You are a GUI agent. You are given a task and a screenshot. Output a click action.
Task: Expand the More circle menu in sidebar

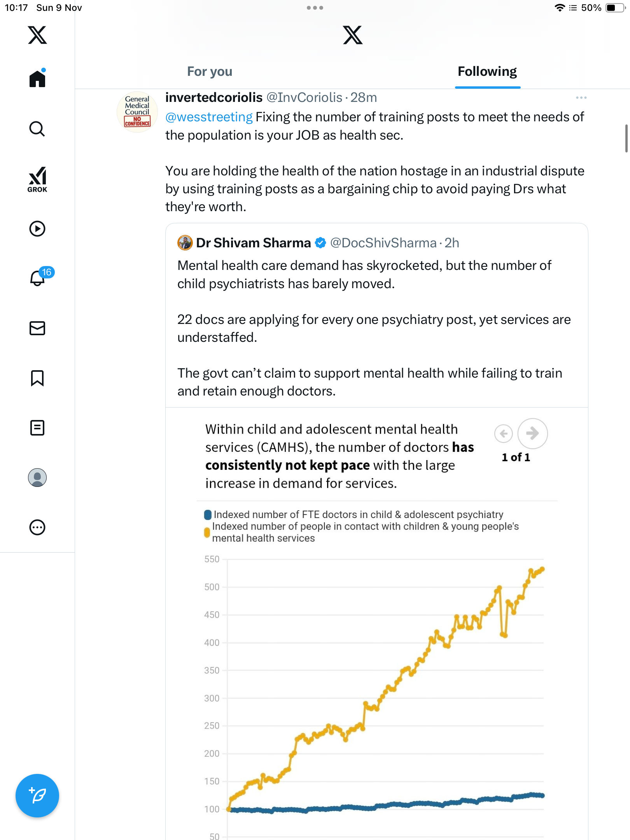click(x=37, y=527)
